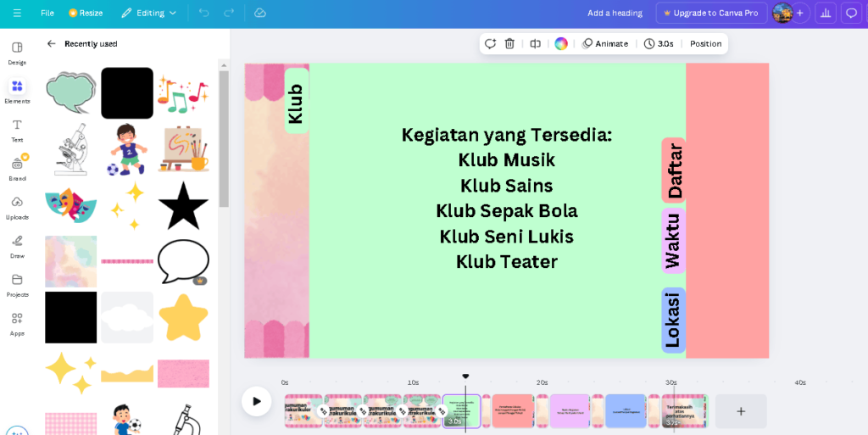The width and height of the screenshot is (868, 435).
Task: Open the Draw tab in sidebar
Action: point(17,246)
